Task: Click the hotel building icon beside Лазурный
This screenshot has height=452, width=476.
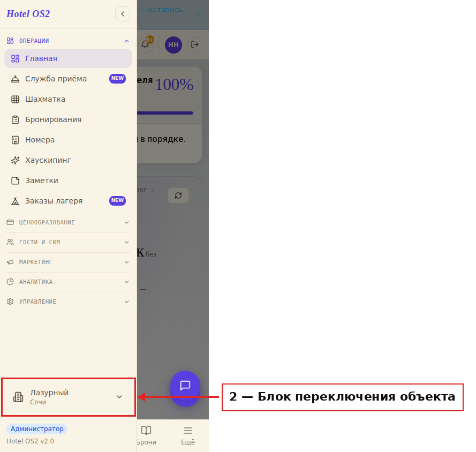Action: click(x=18, y=397)
